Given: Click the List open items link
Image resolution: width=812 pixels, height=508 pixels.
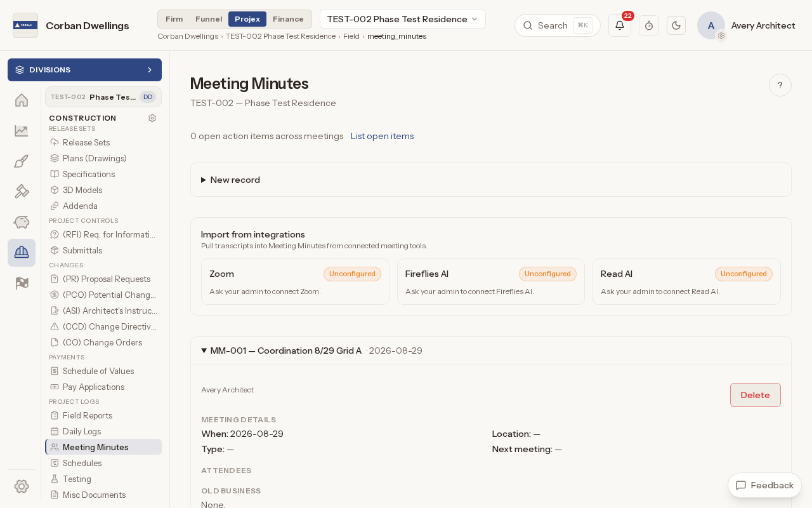Looking at the screenshot, I should 382,136.
